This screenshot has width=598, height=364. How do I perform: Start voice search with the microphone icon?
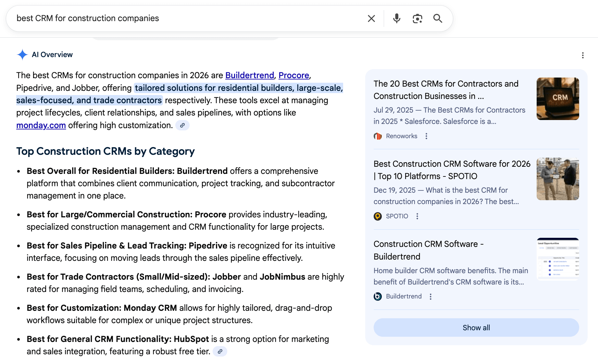pyautogui.click(x=396, y=18)
